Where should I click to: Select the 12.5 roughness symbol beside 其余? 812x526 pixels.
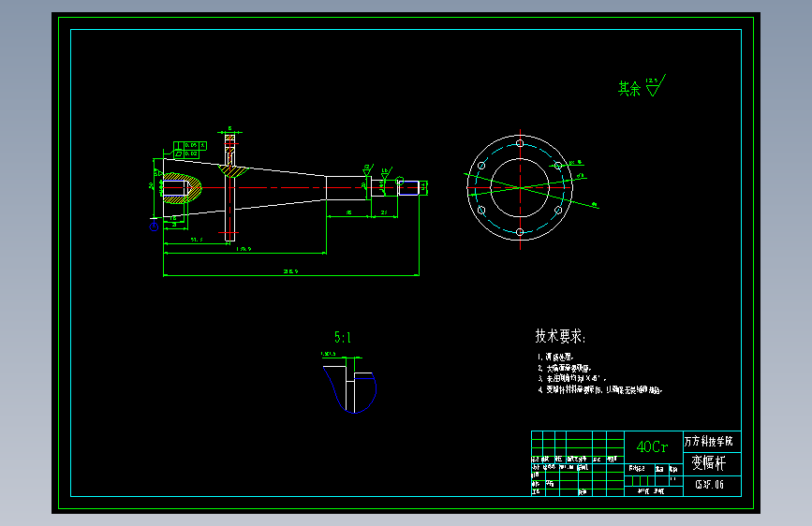pyautogui.click(x=655, y=85)
